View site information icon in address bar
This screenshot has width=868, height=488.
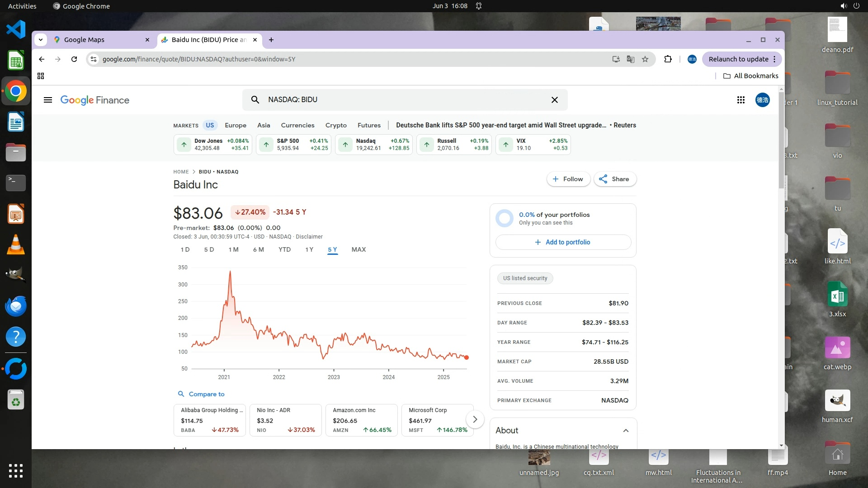coord(93,59)
